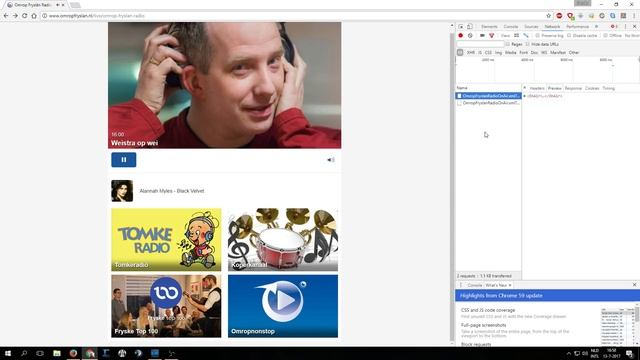Viewport: 640px width, 360px height.
Task: Switch to the Performance tab
Action: click(577, 27)
